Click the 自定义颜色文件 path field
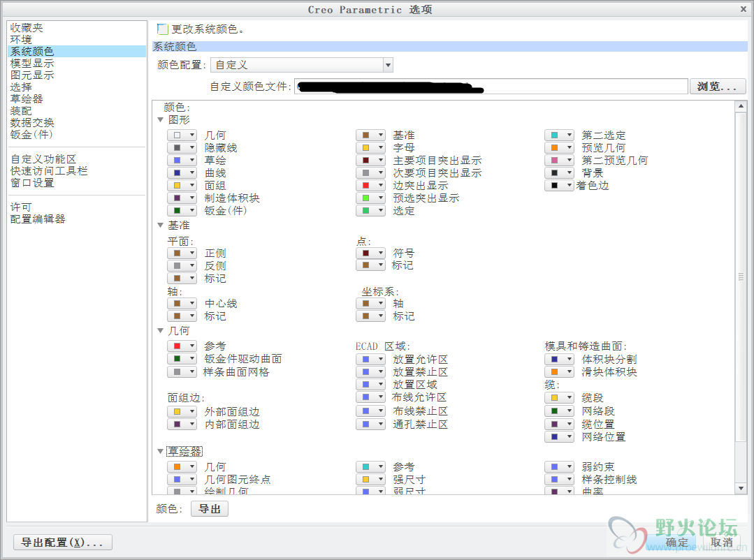The height and width of the screenshot is (560, 754). coord(491,87)
